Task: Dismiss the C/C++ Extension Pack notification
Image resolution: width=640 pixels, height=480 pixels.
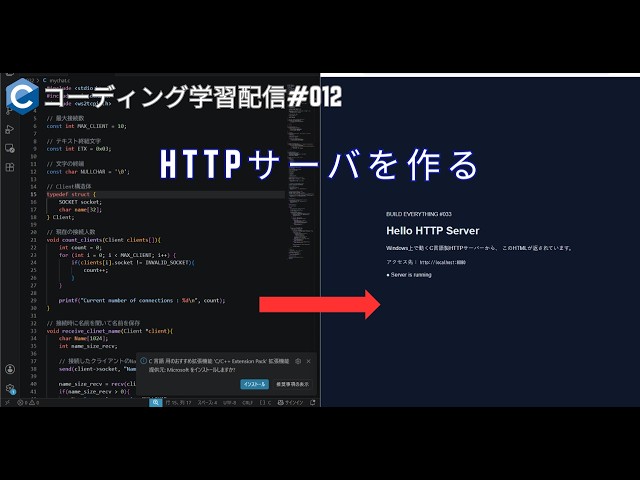Action: tap(309, 361)
